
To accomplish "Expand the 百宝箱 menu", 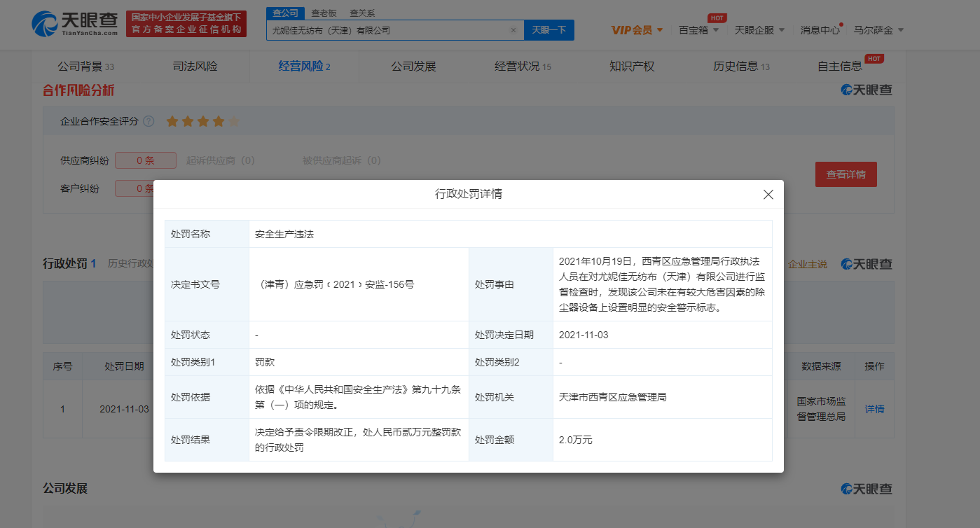I will point(698,30).
